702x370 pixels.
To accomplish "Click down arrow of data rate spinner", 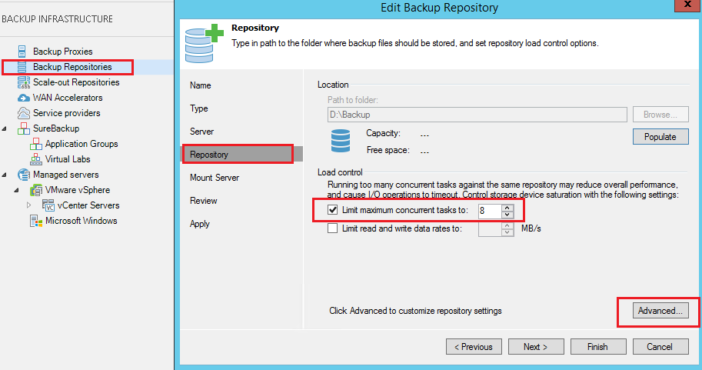I will (507, 232).
